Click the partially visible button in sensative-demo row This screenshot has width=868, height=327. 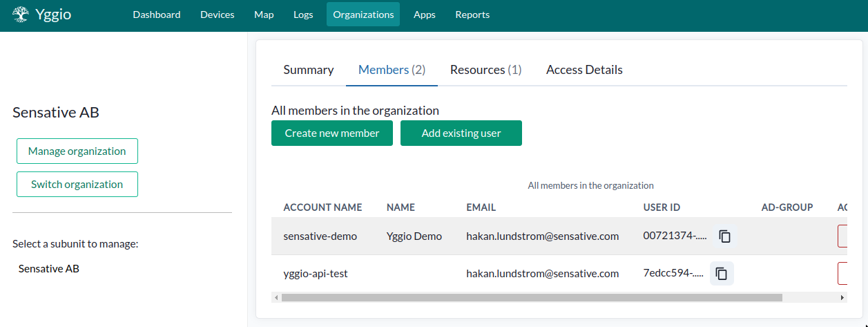coord(842,236)
